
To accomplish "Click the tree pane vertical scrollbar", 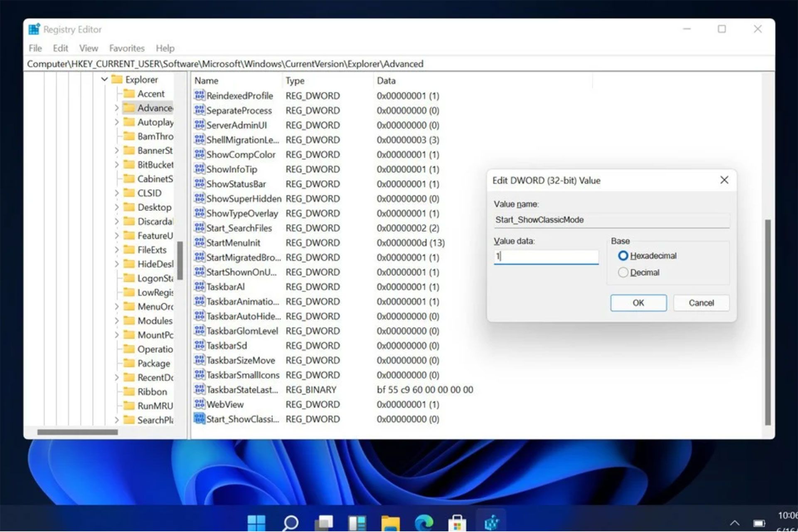I will click(180, 261).
